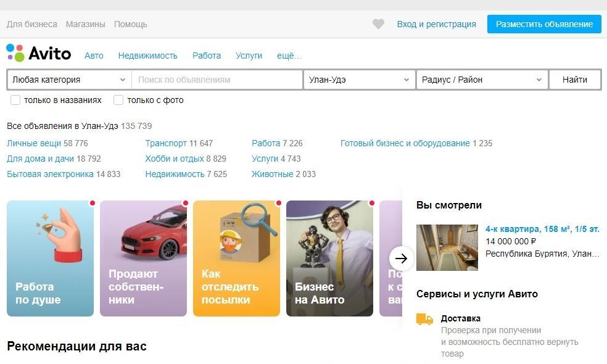Open the Улан-Удэ city dropdown
Viewport: 607px width, 364px height.
[x=359, y=80]
